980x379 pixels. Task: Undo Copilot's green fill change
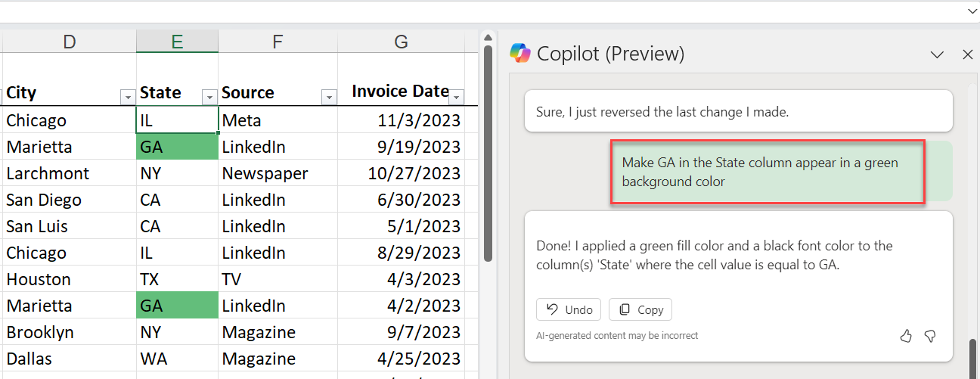569,309
